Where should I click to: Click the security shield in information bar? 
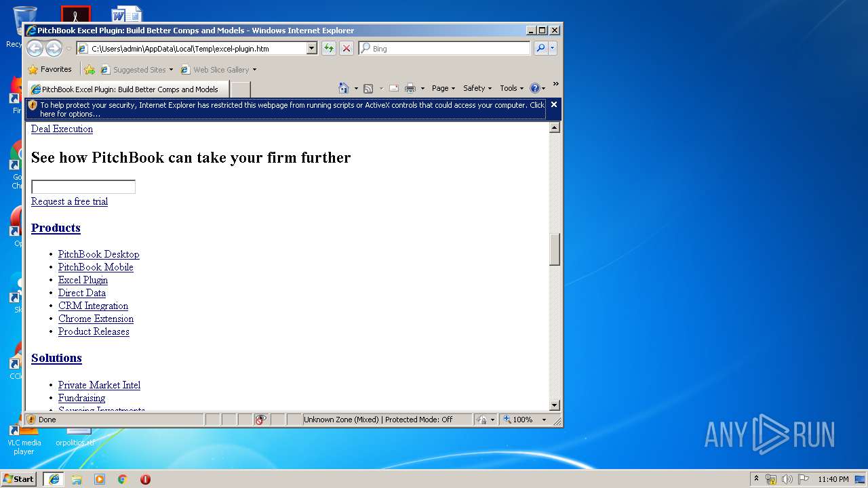coord(33,106)
